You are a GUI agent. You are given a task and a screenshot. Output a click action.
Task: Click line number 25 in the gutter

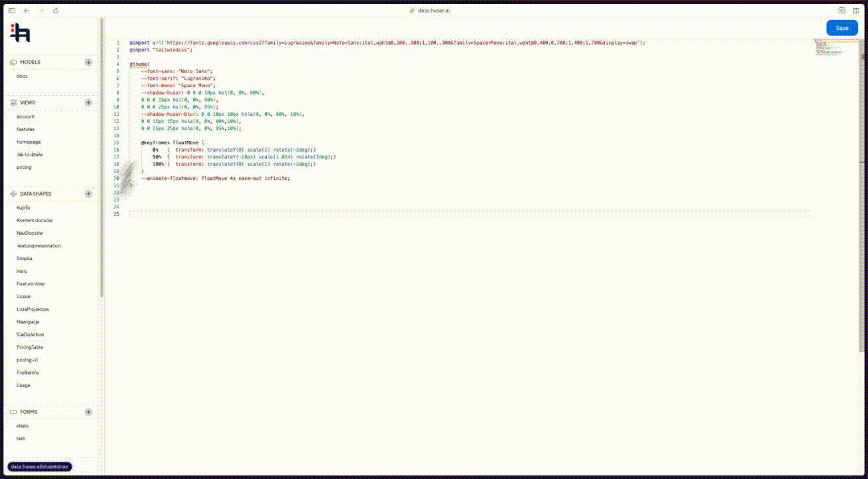point(116,214)
